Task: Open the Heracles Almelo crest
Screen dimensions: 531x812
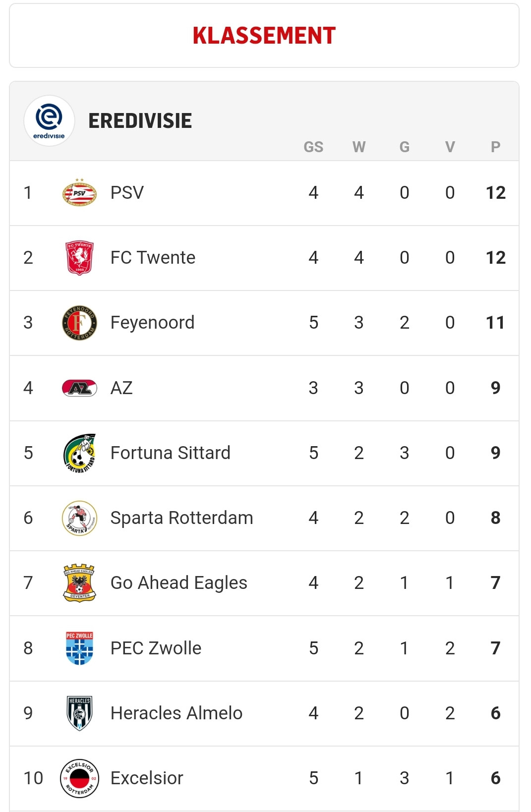Action: 79,713
